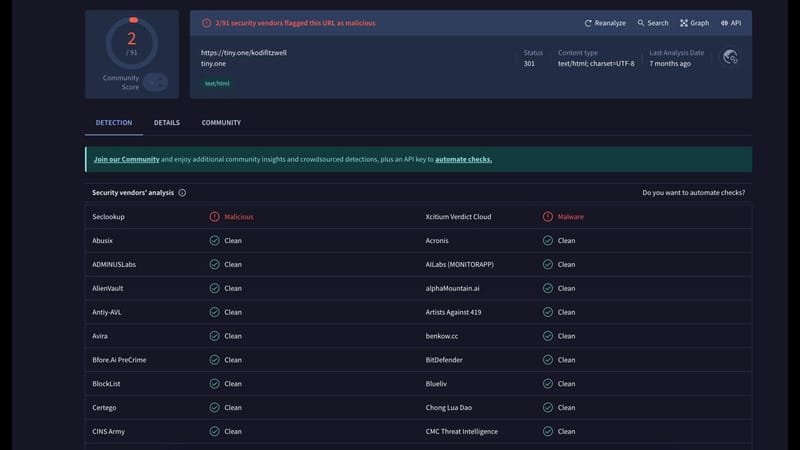Open the API option
The height and width of the screenshot is (450, 800).
[731, 23]
